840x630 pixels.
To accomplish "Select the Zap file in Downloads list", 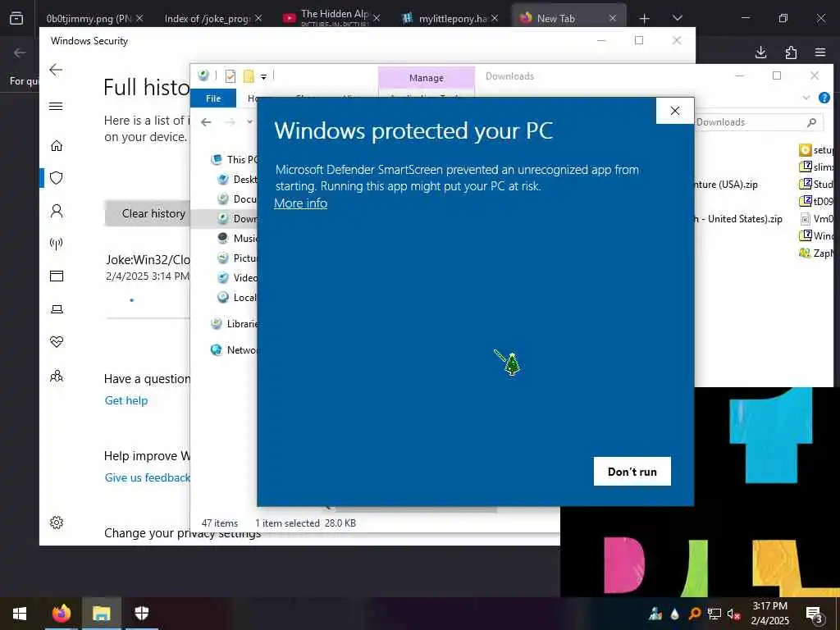I will click(816, 253).
